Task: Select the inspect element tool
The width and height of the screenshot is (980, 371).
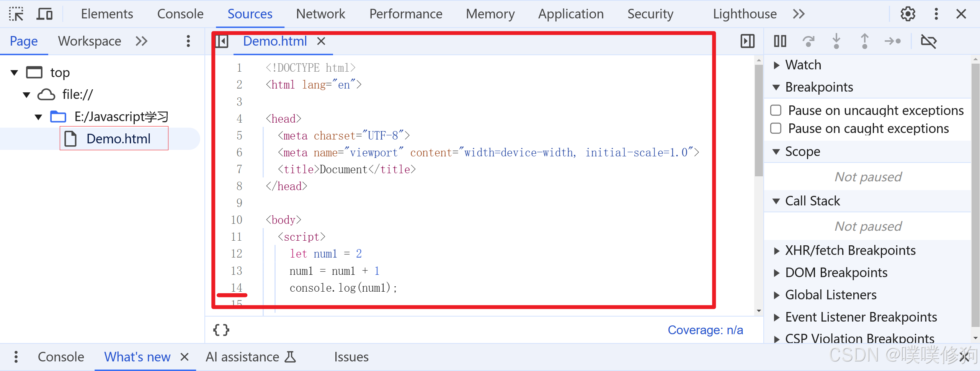Action: point(16,14)
